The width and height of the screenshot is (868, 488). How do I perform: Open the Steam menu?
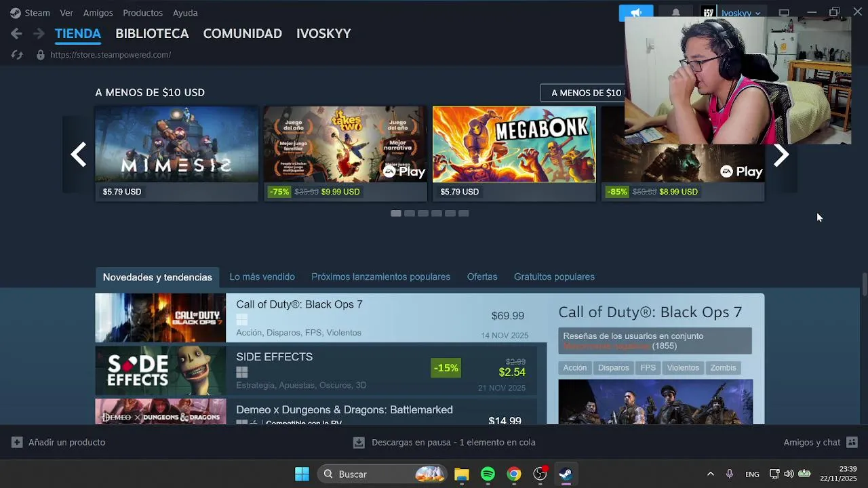pyautogui.click(x=37, y=13)
